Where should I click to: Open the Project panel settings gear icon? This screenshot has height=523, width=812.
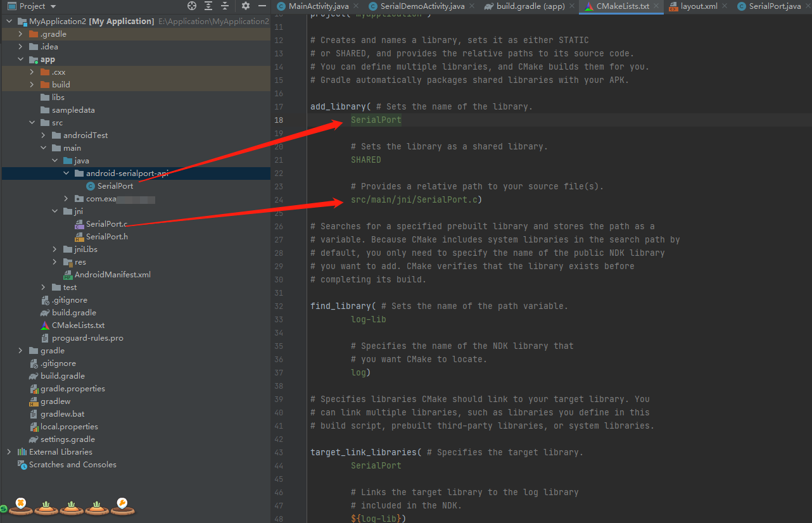(245, 6)
